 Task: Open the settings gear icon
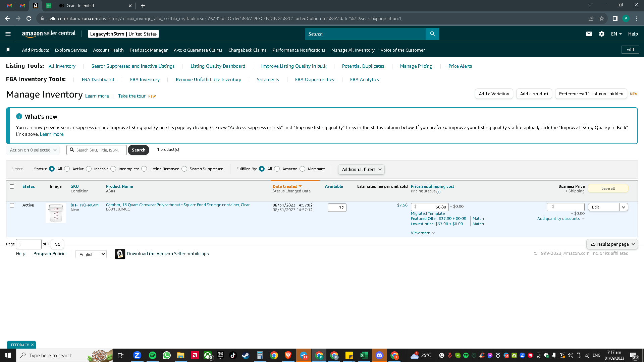602,34
